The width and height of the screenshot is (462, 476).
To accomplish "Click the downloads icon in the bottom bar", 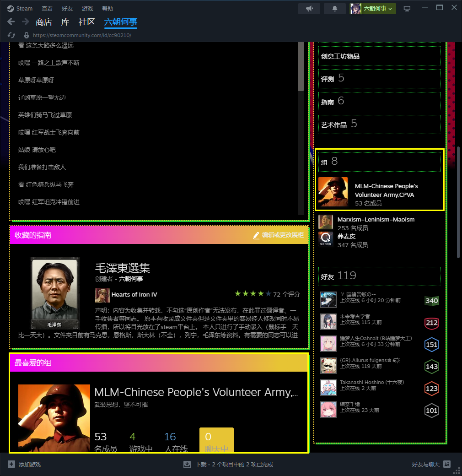I will tap(187, 464).
